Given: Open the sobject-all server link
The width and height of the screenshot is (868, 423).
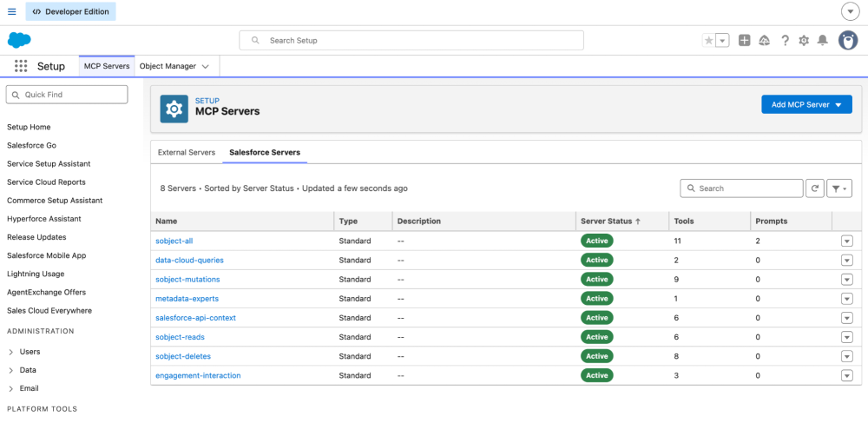Looking at the screenshot, I should pyautogui.click(x=174, y=241).
